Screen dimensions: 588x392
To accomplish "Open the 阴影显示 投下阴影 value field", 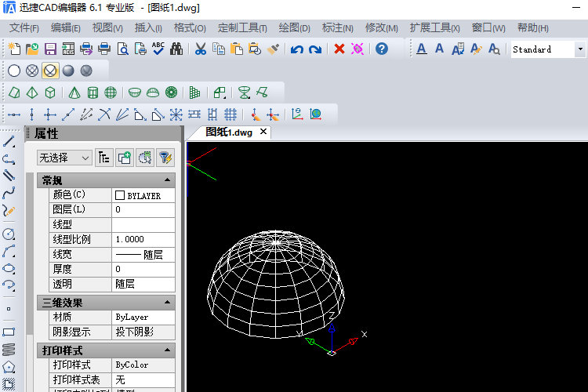I will pos(143,332).
